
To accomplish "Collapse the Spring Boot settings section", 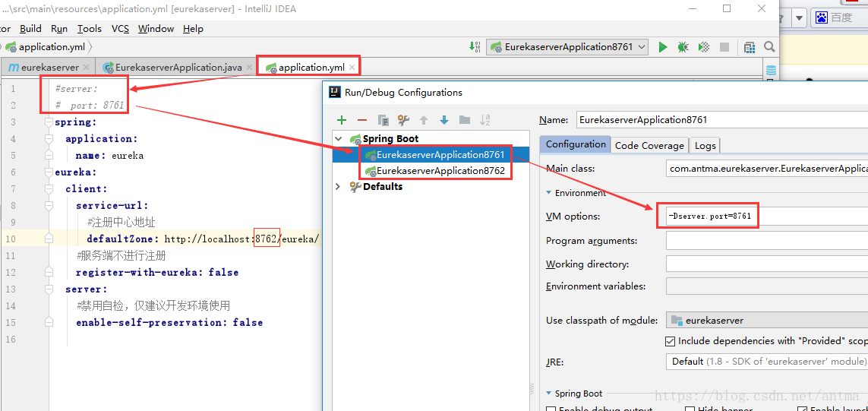I will pyautogui.click(x=549, y=394).
